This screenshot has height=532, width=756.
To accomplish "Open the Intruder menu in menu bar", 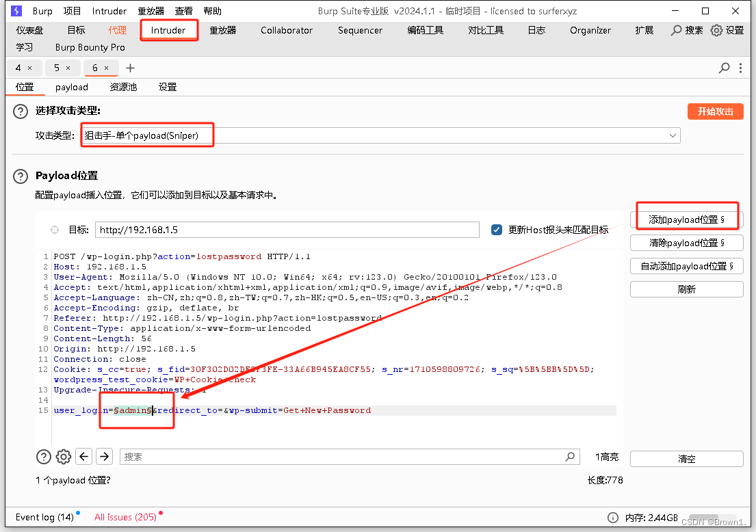I will click(x=109, y=11).
